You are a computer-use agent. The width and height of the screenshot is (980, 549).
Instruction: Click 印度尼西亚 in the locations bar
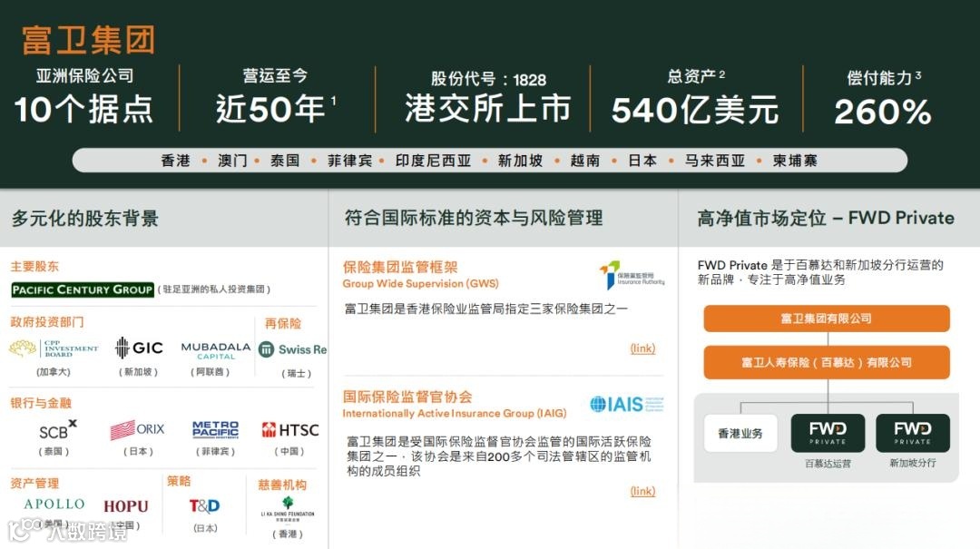pyautogui.click(x=433, y=161)
